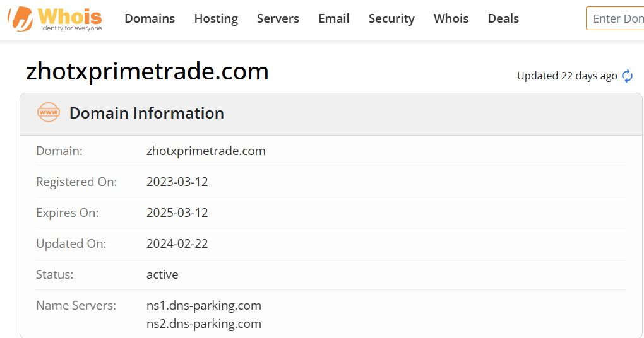Click the Domain Information section title

pos(146,114)
